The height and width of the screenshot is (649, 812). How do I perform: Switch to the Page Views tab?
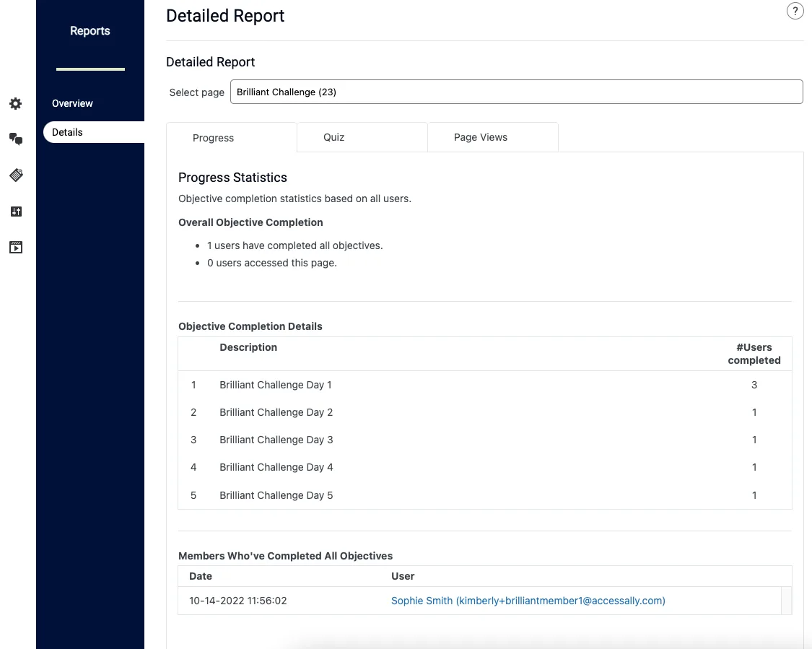point(480,137)
